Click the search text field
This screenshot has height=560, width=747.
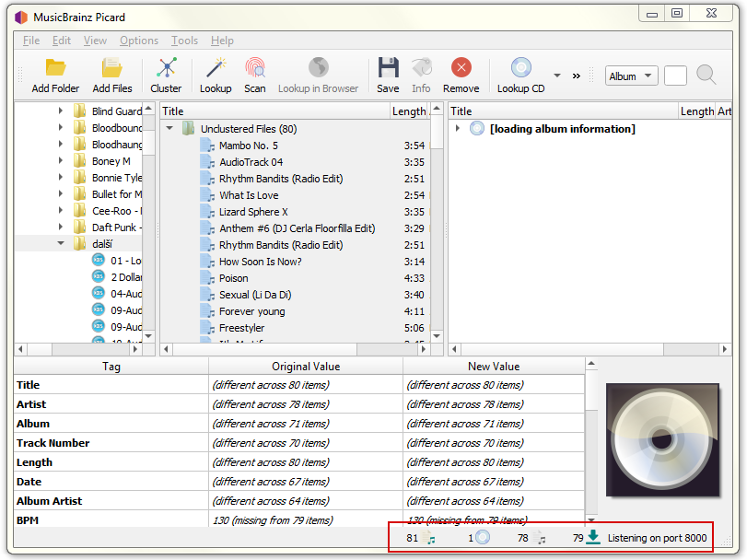pos(675,76)
